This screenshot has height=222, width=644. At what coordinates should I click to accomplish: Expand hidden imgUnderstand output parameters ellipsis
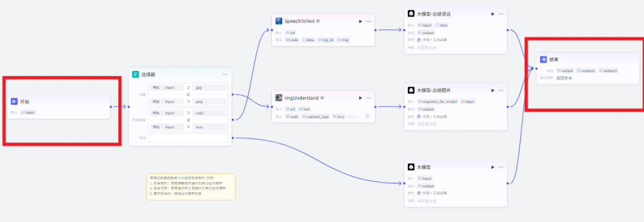367,117
